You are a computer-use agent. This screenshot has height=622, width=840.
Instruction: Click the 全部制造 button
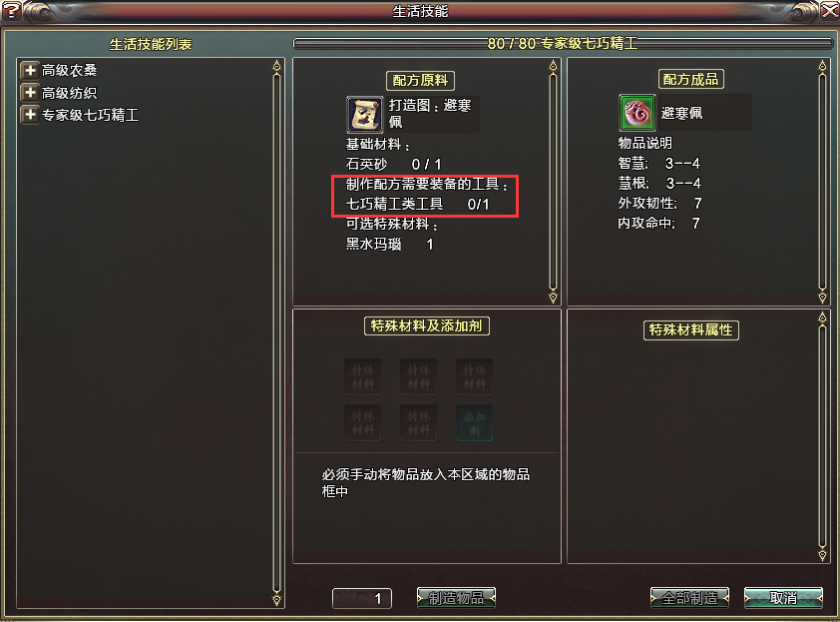[690, 598]
